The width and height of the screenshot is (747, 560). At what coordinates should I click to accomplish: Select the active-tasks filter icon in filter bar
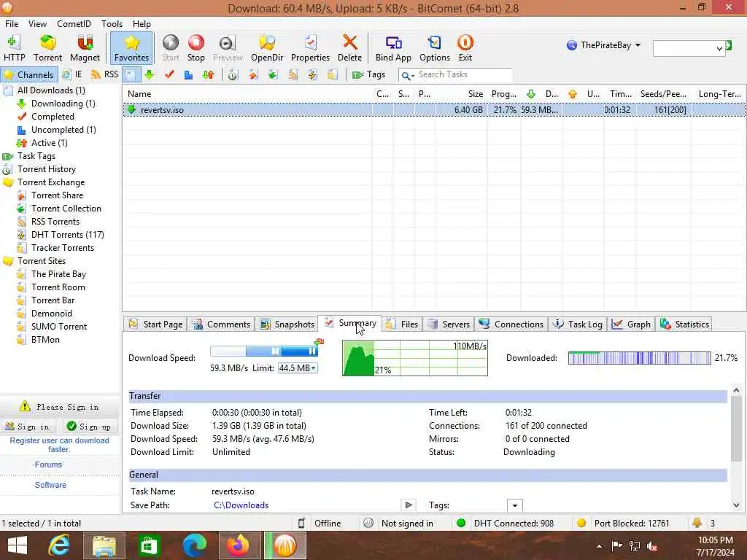click(x=208, y=75)
